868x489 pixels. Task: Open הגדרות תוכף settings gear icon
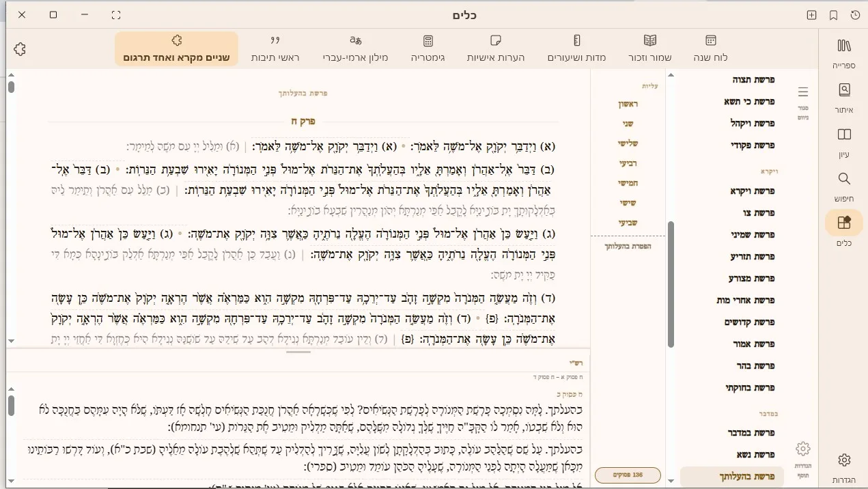coord(803,458)
